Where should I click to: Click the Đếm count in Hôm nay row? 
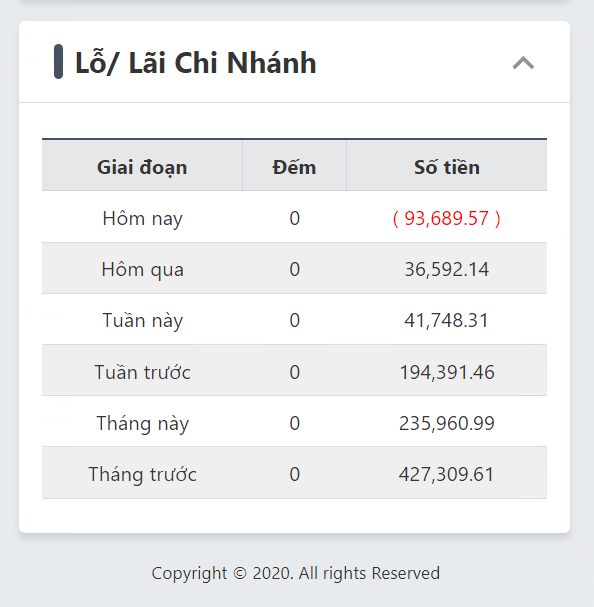pyautogui.click(x=295, y=218)
